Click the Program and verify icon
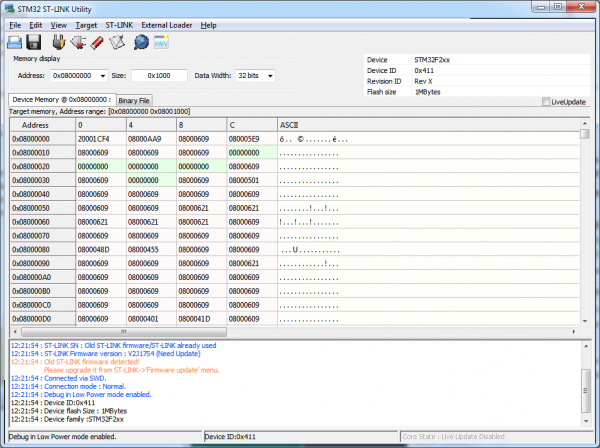Viewport: 600px width, 448px height. point(116,42)
